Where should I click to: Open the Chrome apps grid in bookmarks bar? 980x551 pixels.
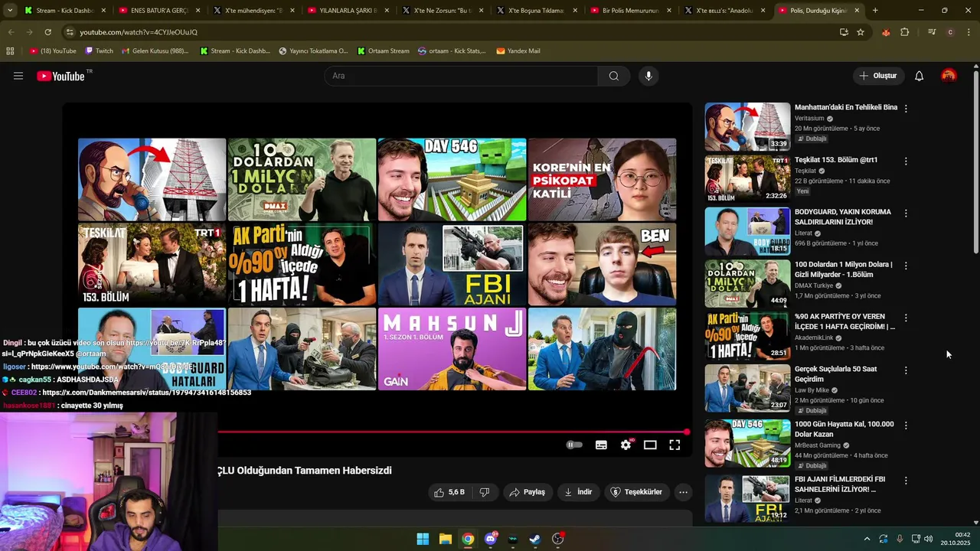point(10,51)
